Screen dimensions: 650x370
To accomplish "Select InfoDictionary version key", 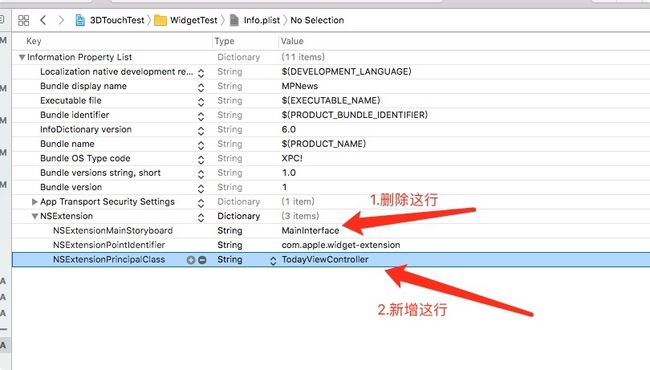I will point(86,129).
